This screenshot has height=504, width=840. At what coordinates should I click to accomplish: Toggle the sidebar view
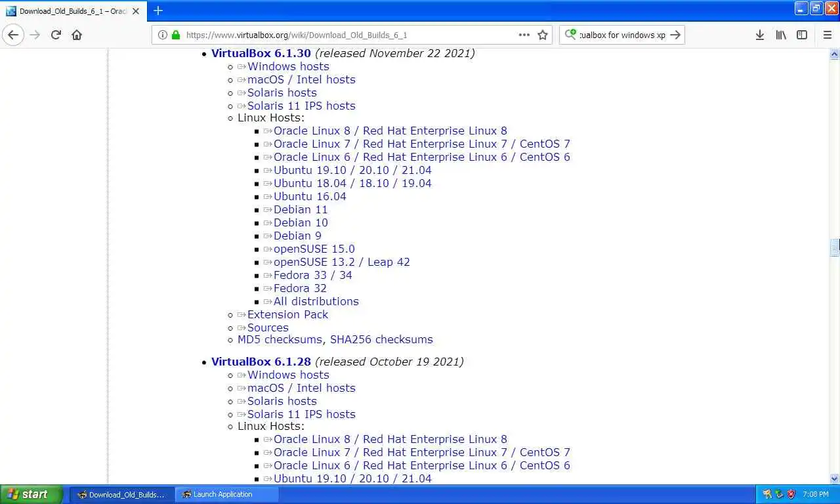[802, 35]
